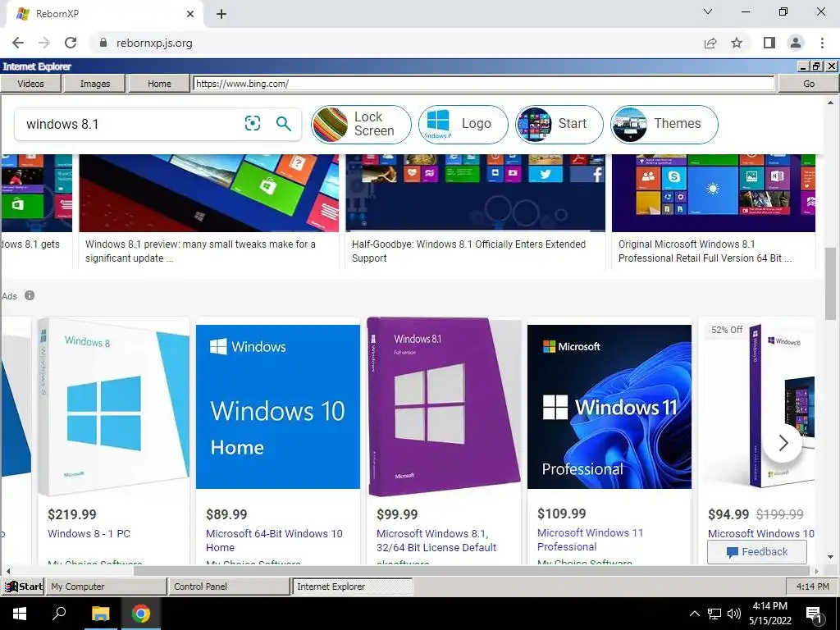This screenshot has width=840, height=630.
Task: Bookmark this page with the star icon
Action: point(737,43)
